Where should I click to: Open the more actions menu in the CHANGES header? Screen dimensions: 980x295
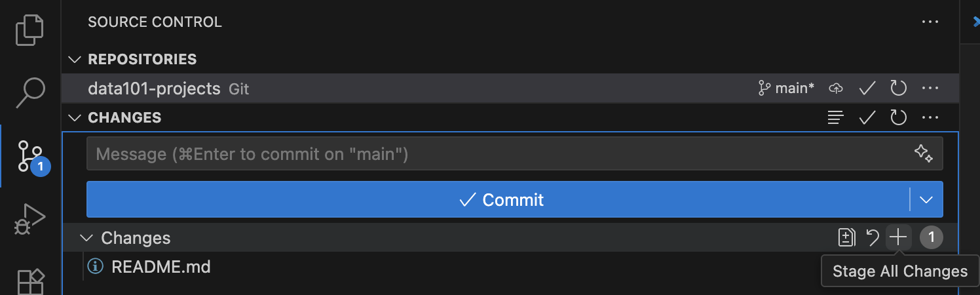click(930, 118)
